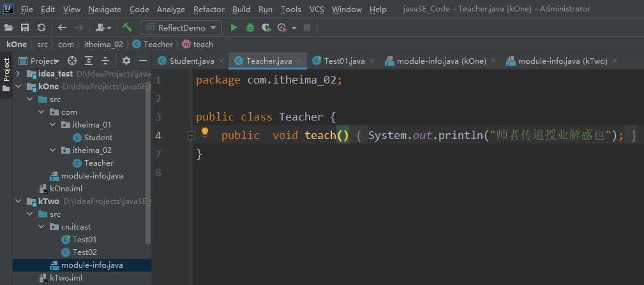The image size is (644, 285).
Task: Collapse kOne module node
Action: (x=18, y=87)
